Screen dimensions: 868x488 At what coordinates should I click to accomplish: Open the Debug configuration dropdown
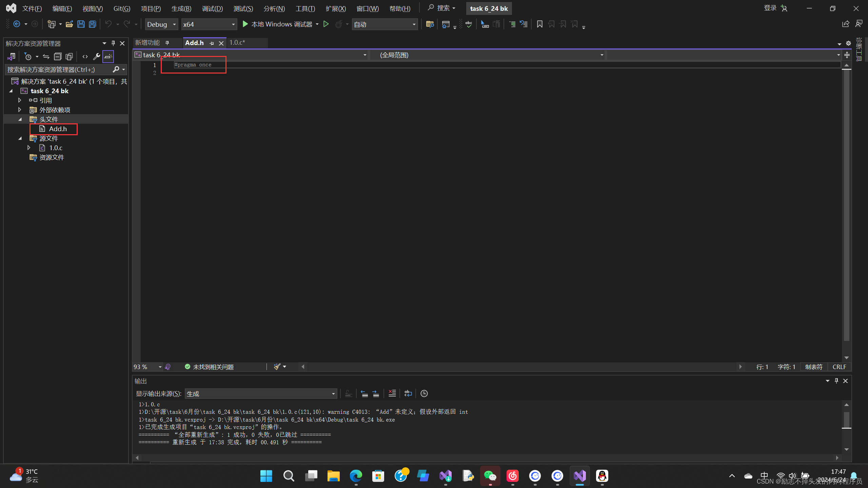[x=161, y=24]
